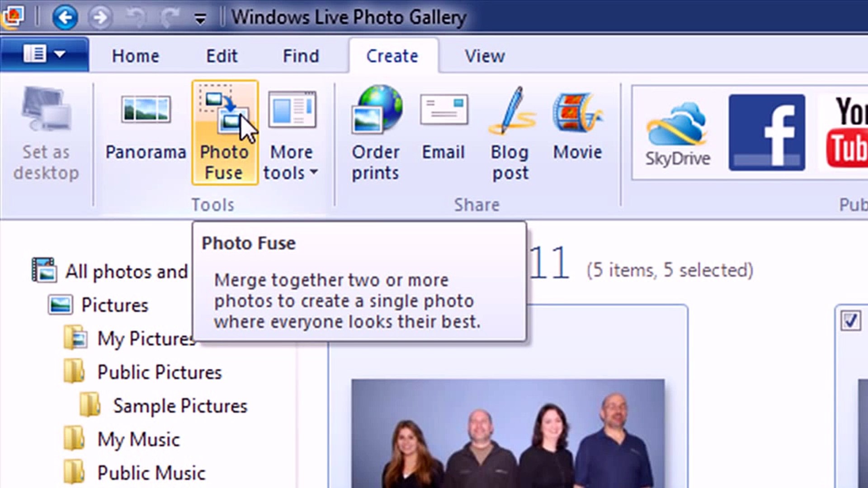
Task: Open the blue application menu dropdown
Action: [x=44, y=55]
